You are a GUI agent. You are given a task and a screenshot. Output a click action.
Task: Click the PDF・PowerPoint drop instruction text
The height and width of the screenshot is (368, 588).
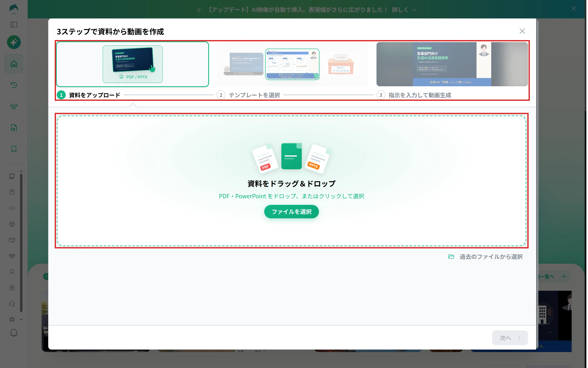291,196
